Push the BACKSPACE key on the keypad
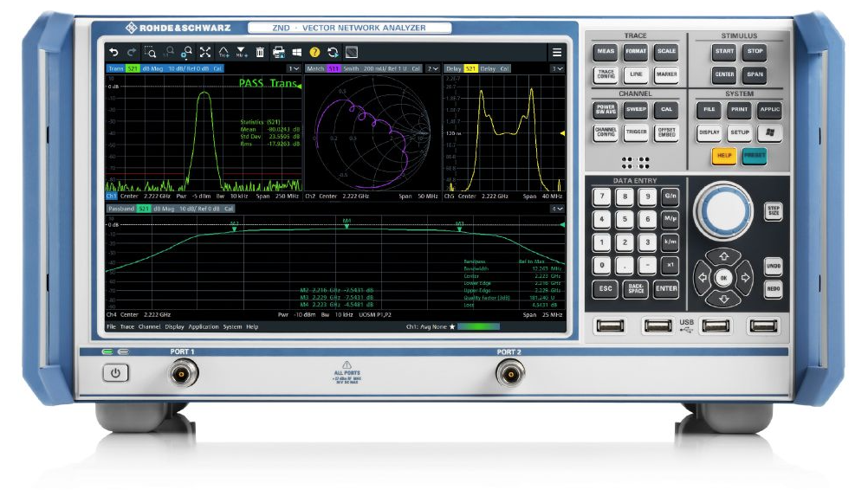The height and width of the screenshot is (490, 868). click(x=636, y=289)
